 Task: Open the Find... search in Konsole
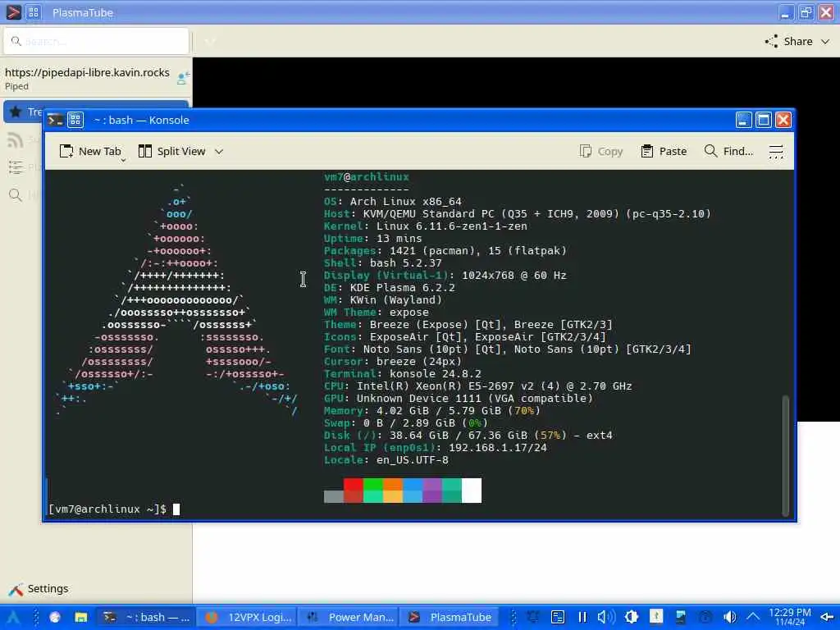pyautogui.click(x=728, y=152)
